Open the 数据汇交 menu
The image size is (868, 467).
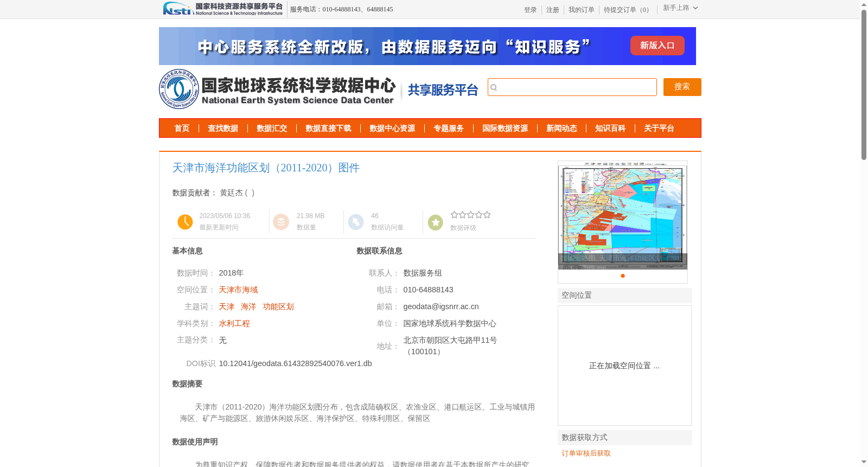[x=272, y=129]
